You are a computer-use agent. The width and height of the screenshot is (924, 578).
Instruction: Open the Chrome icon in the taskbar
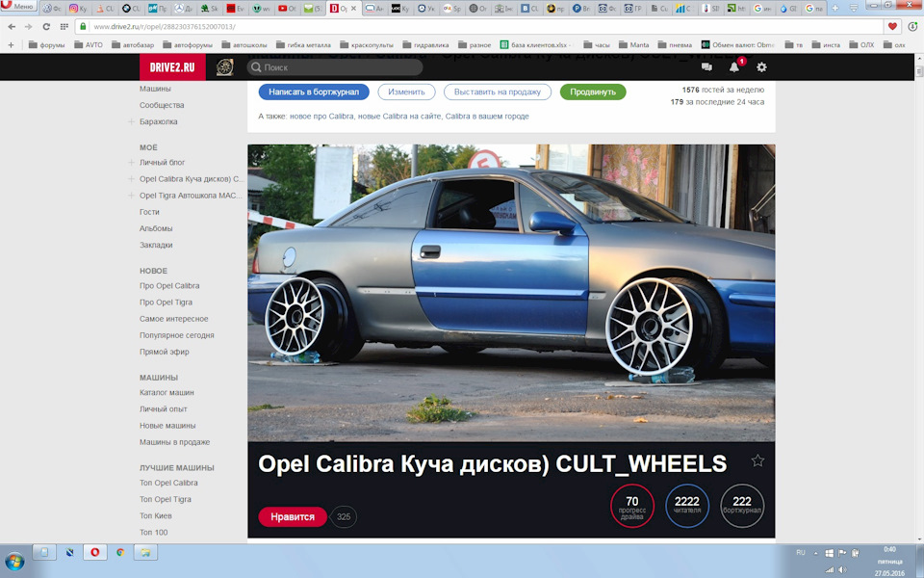tap(120, 553)
